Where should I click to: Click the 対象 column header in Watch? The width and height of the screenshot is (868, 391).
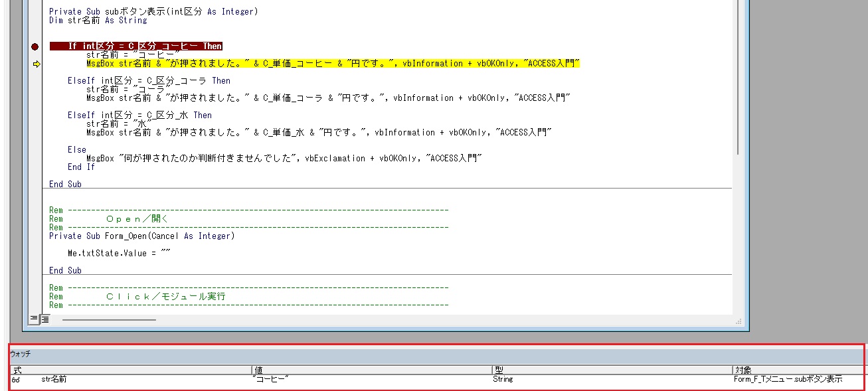click(742, 370)
